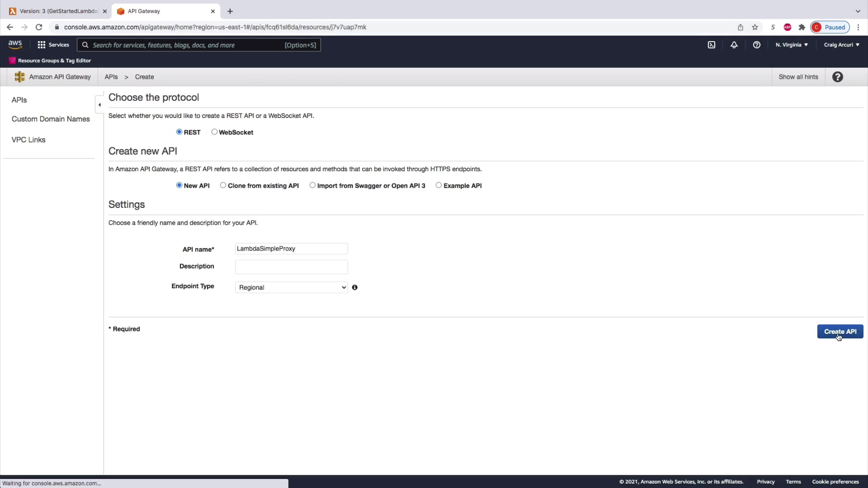The height and width of the screenshot is (488, 868).
Task: Click the '* Required' note
Action: [x=124, y=329]
